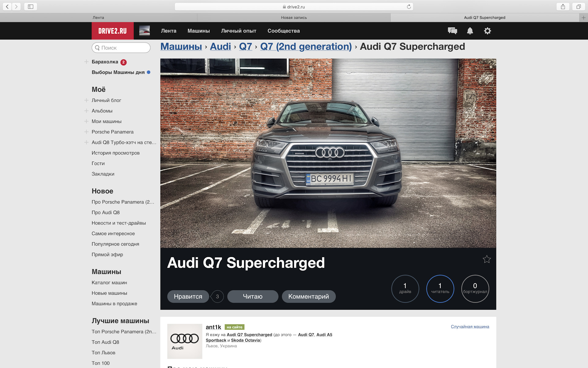The image size is (588, 368).
Task: Open the ant1k username link
Action: click(213, 327)
